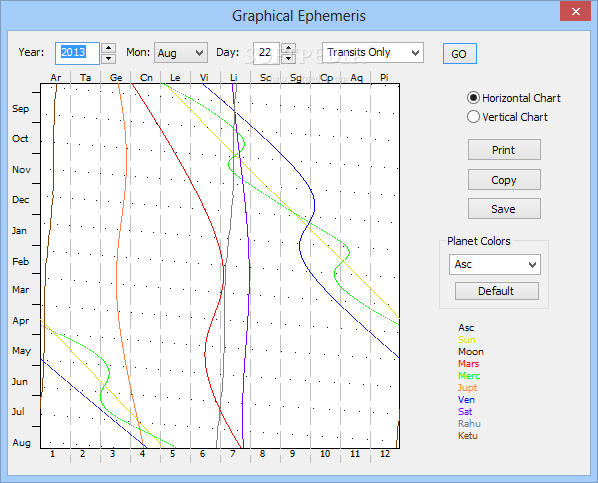Click the Le zodiac label above the chart

point(175,77)
